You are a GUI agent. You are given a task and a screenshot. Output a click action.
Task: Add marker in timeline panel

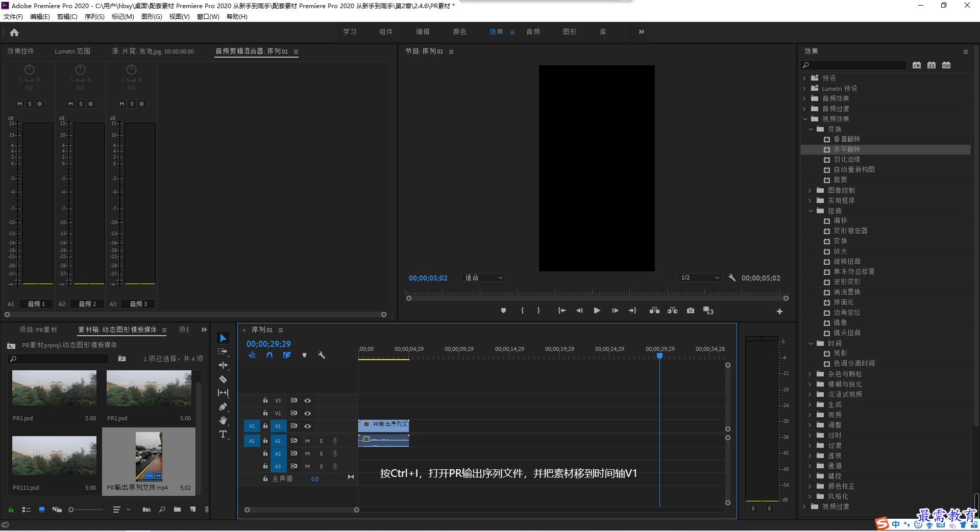coord(305,355)
